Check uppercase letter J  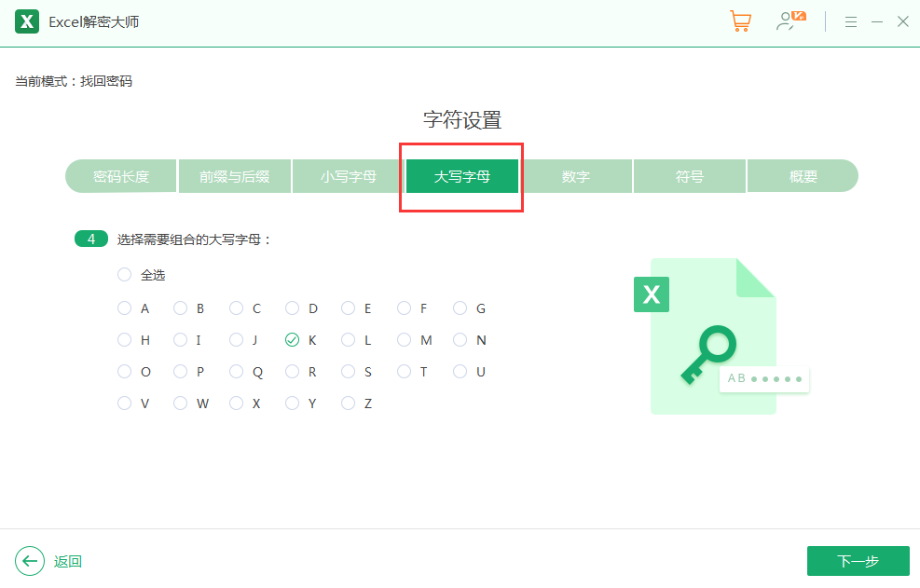click(237, 340)
